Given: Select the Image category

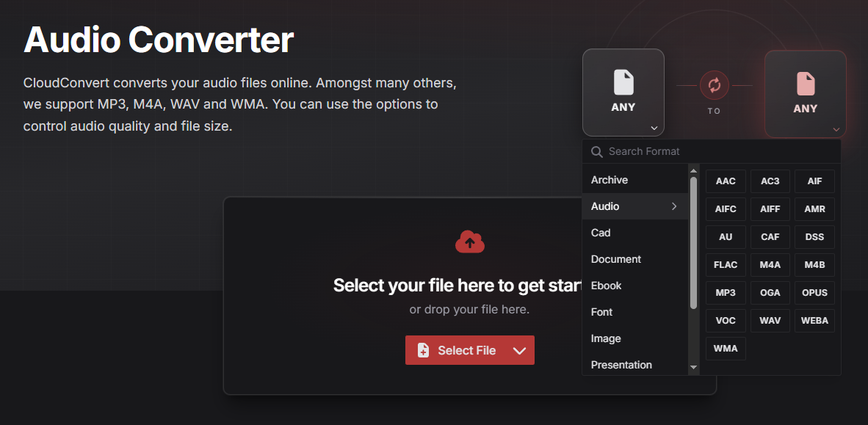Looking at the screenshot, I should [635, 338].
